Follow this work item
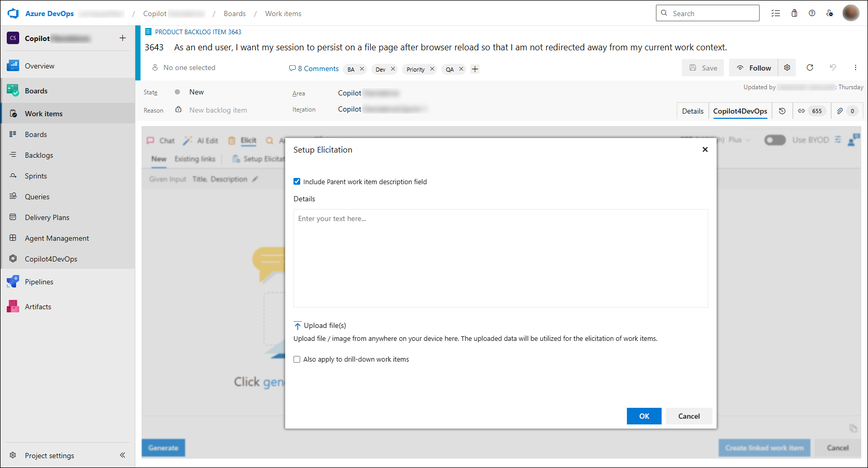The image size is (868, 468). pyautogui.click(x=753, y=68)
